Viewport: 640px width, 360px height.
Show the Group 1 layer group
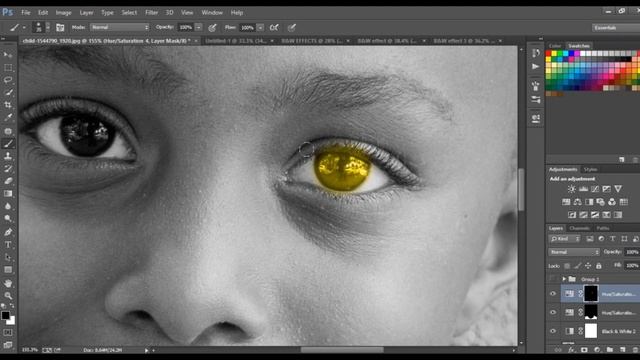(x=553, y=279)
